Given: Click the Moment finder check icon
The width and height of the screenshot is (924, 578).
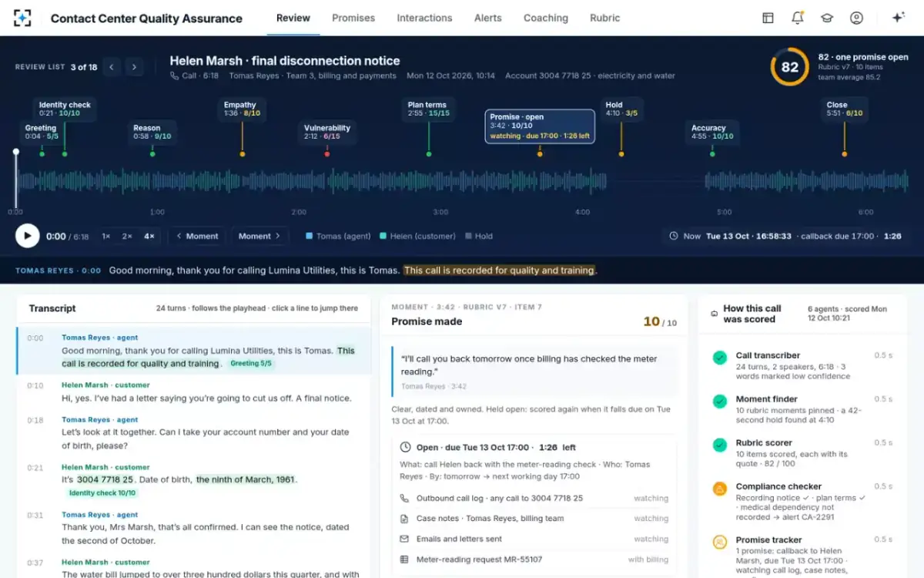Looking at the screenshot, I should [x=719, y=402].
